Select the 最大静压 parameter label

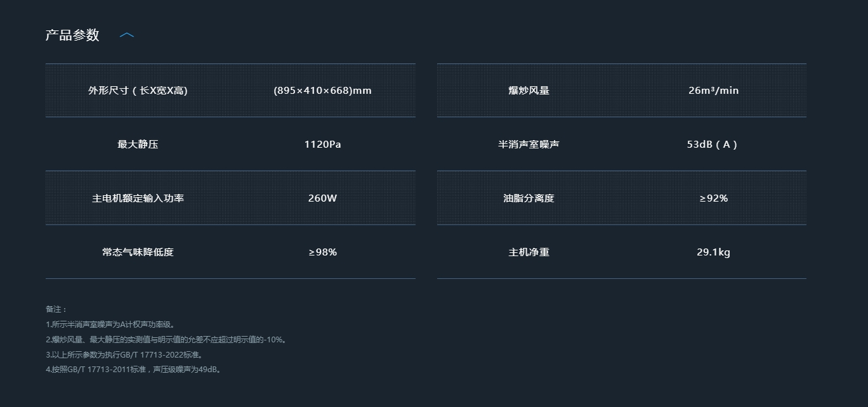pos(138,145)
